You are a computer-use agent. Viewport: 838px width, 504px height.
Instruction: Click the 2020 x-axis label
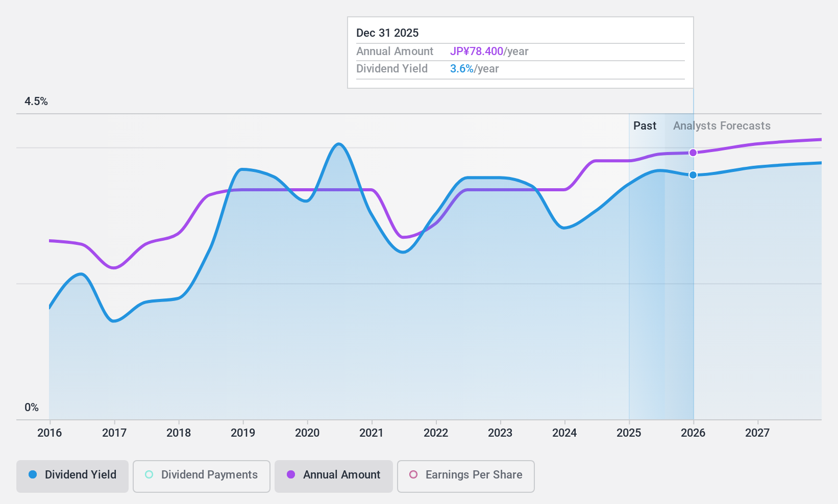[x=307, y=433]
